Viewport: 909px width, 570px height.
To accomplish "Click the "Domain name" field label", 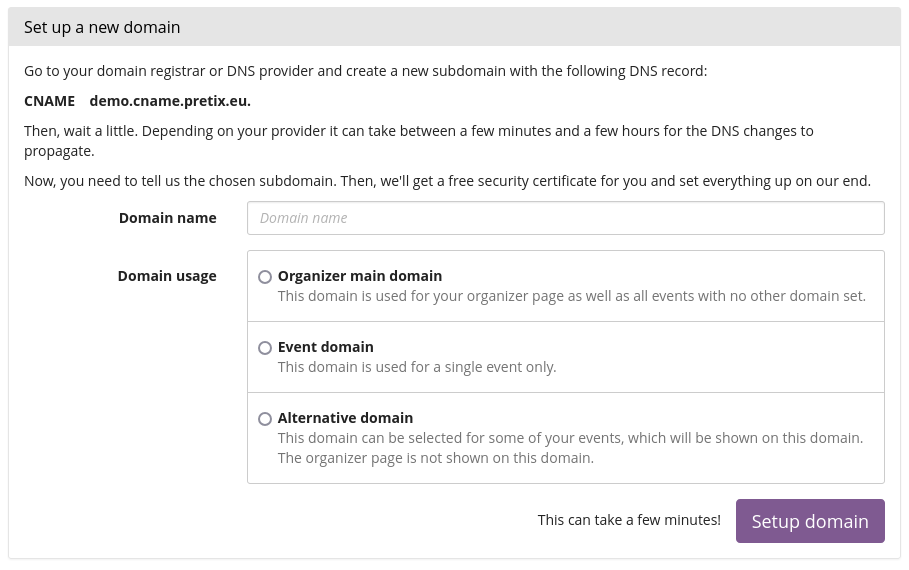I will [x=167, y=218].
